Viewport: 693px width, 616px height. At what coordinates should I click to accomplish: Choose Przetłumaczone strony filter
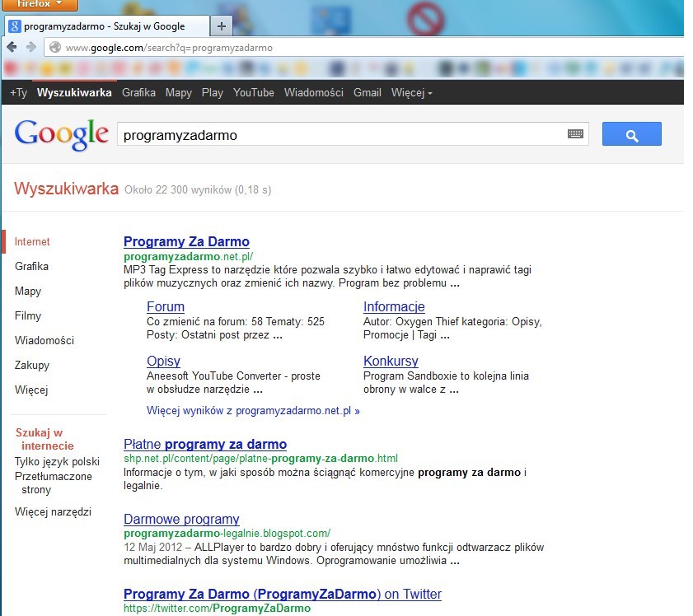(x=53, y=483)
